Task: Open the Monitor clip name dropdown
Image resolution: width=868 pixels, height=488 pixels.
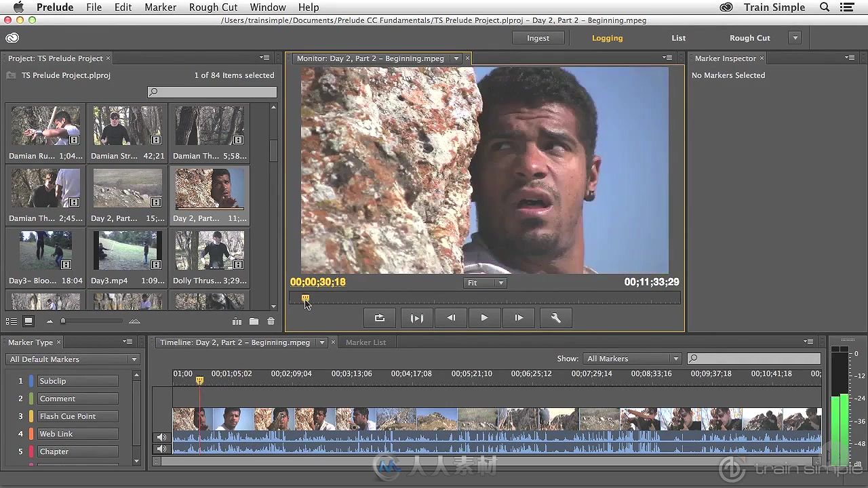Action: (x=456, y=58)
